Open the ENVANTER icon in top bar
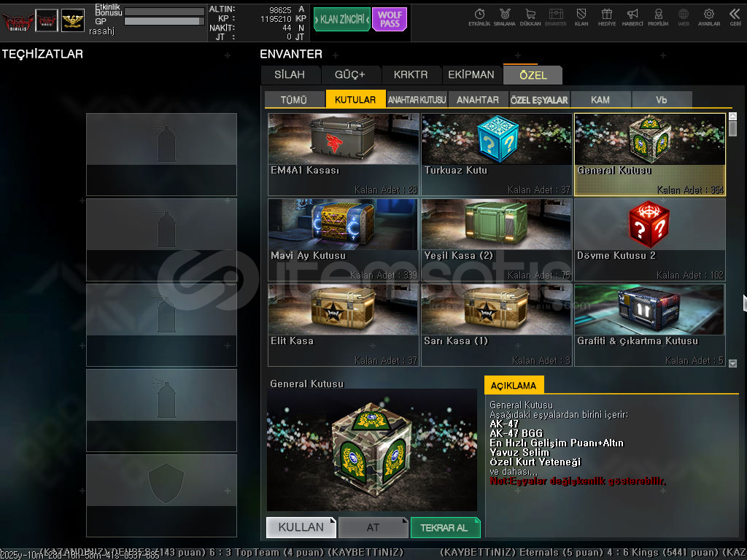Image resolution: width=747 pixels, height=560 pixels. click(555, 17)
